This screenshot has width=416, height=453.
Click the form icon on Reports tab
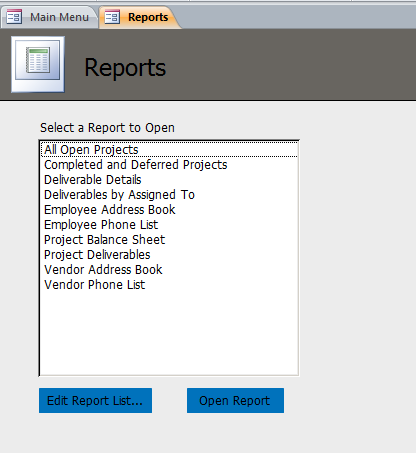[x=112, y=17]
